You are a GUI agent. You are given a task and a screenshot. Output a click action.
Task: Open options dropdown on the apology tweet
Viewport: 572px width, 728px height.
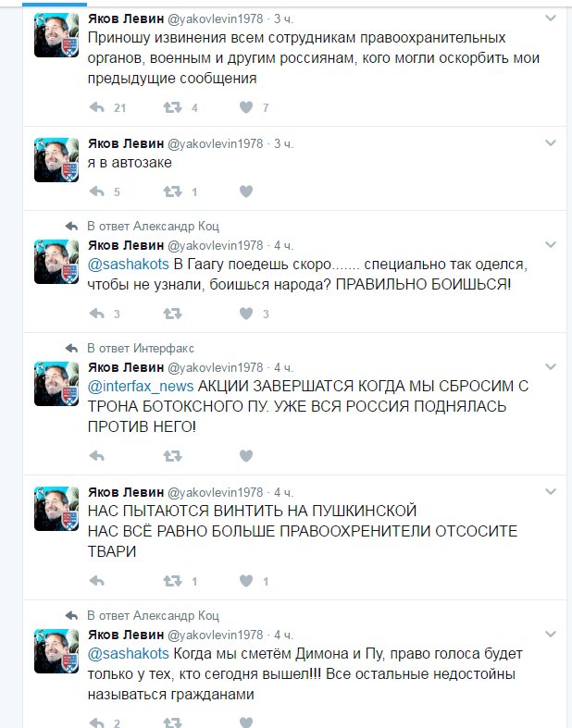(x=551, y=19)
